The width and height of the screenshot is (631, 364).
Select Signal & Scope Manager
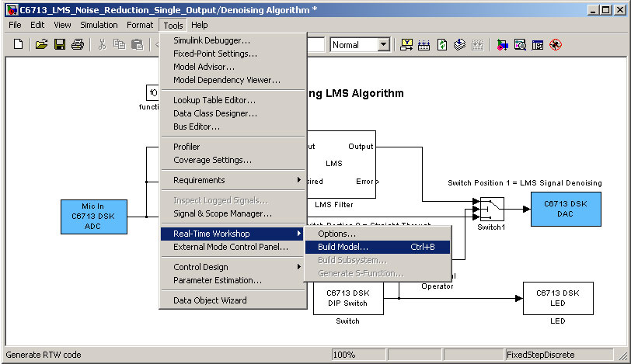pos(233,213)
